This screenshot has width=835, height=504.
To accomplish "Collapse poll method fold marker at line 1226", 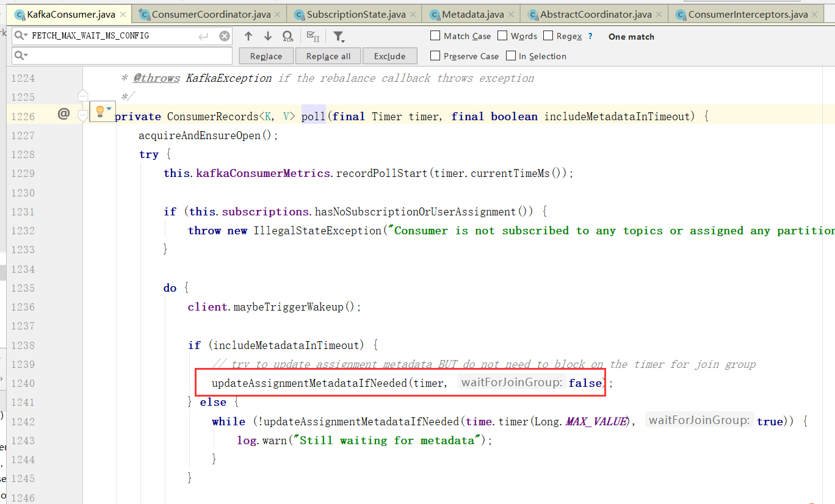I will (83, 115).
